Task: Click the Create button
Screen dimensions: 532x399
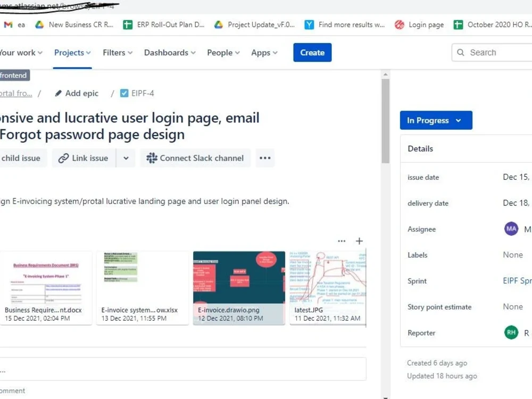Action: tap(312, 52)
